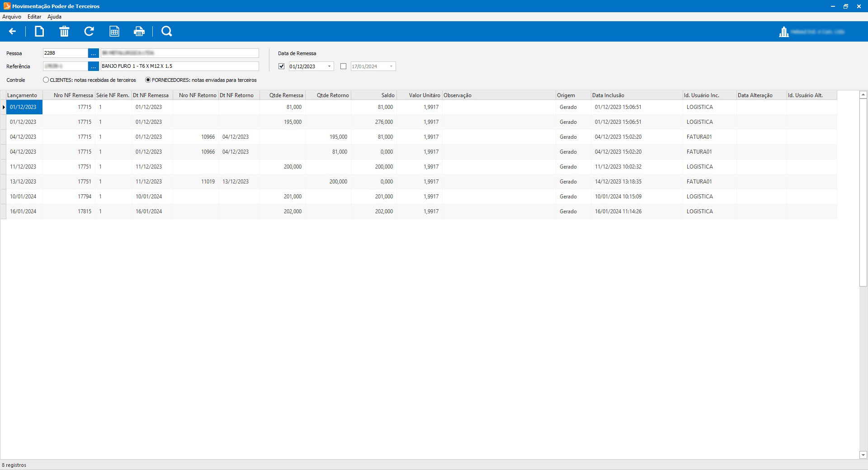Select the 13/12/2023 Lançamento cell
868x470 pixels.
24,182
